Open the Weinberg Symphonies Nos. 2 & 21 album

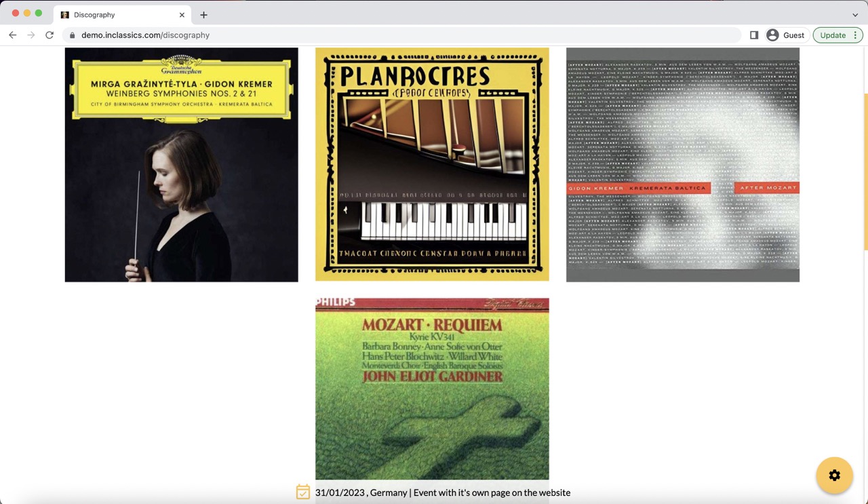click(181, 165)
